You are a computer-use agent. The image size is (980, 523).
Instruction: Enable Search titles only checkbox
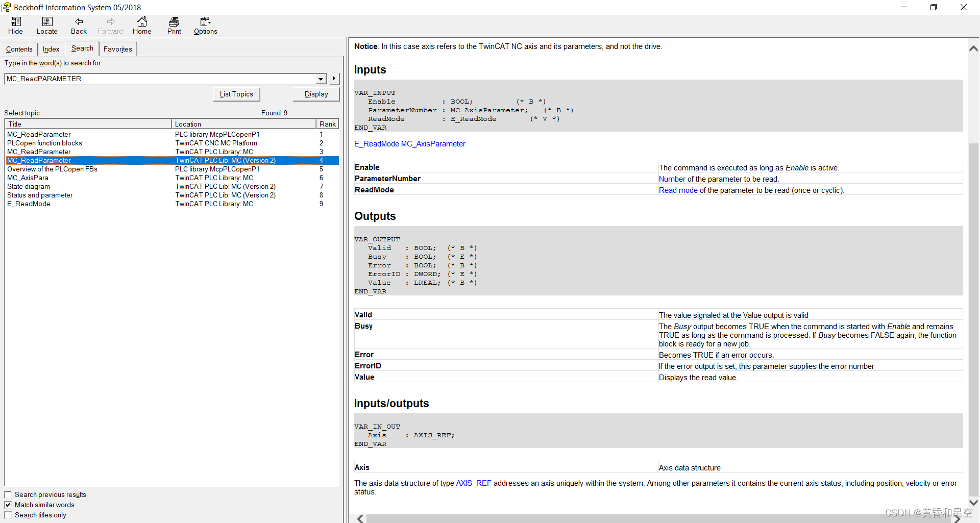coord(8,515)
